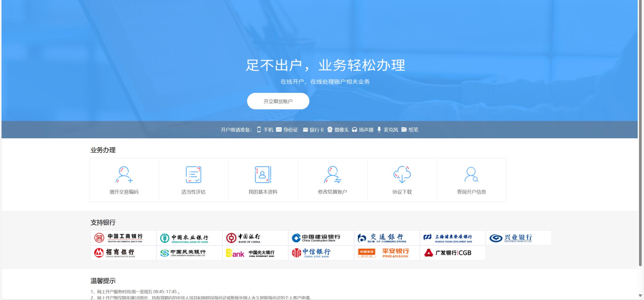Screen dimensions: 644x300
Task: Click the 我的基本资料 profile book icon
Action: coord(263,175)
